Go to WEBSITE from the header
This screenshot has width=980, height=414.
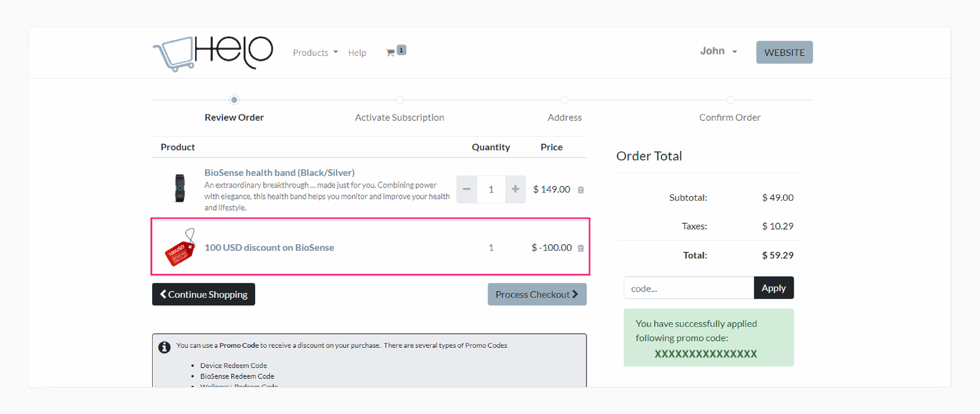(784, 52)
